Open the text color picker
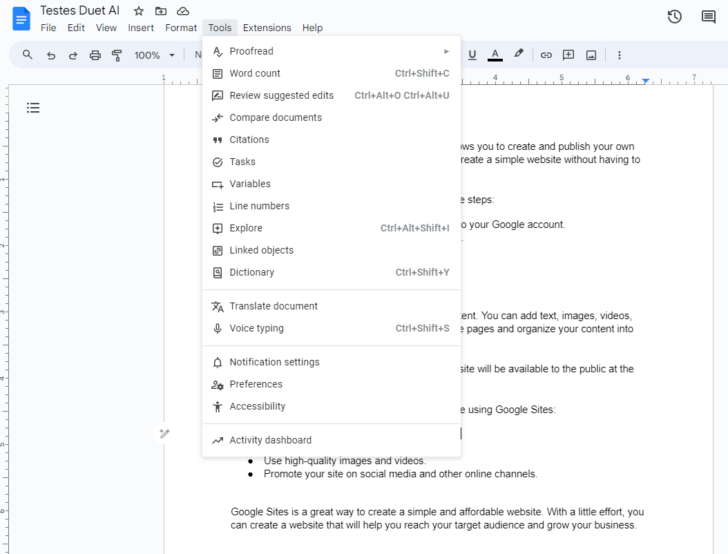This screenshot has height=554, width=728. pos(495,55)
